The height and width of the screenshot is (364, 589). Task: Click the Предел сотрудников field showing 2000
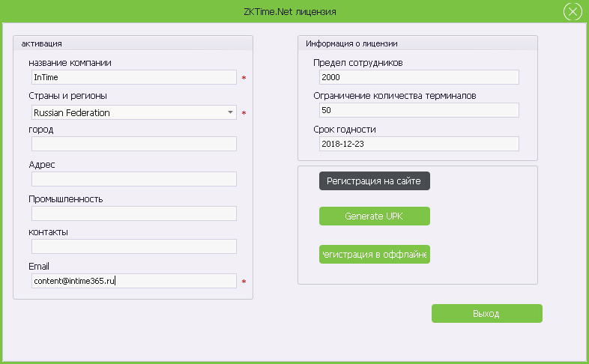pyautogui.click(x=419, y=77)
